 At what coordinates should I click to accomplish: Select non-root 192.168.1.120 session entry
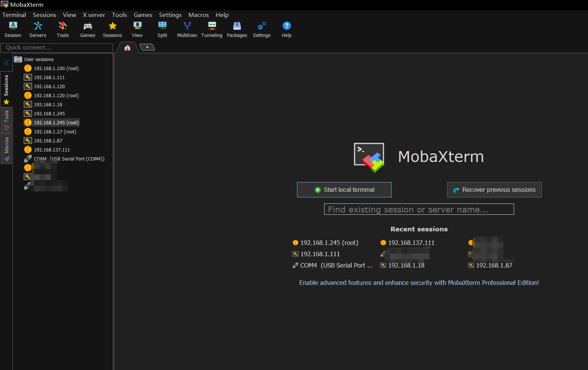(x=49, y=86)
